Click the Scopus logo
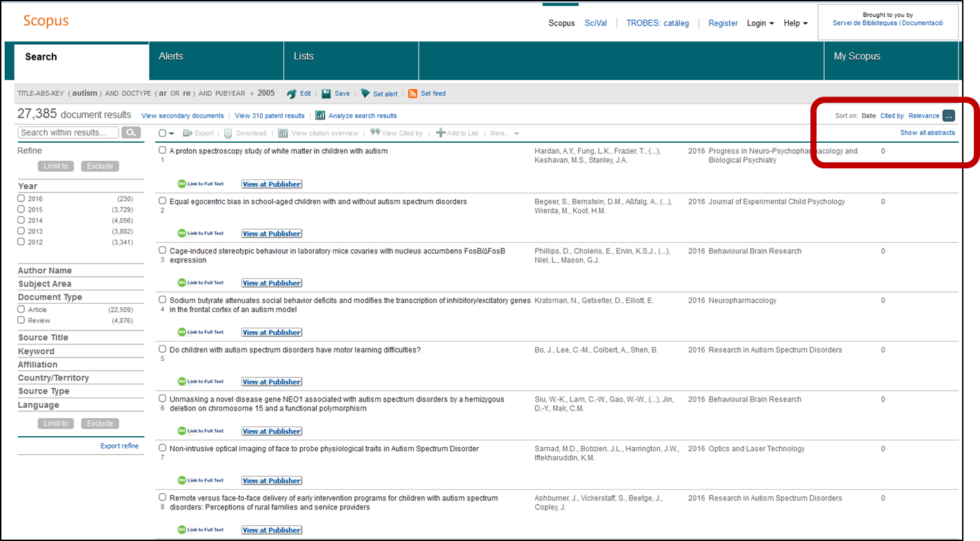This screenshot has height=541, width=980. [46, 21]
